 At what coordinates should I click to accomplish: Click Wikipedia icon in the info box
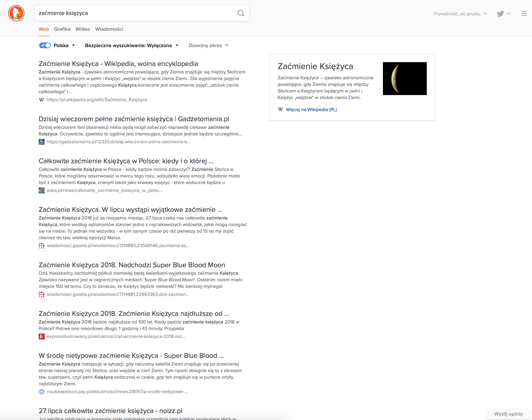tap(280, 109)
